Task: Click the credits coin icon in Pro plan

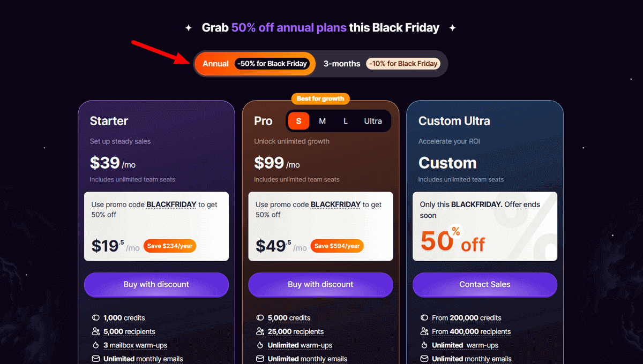Action: click(261, 317)
